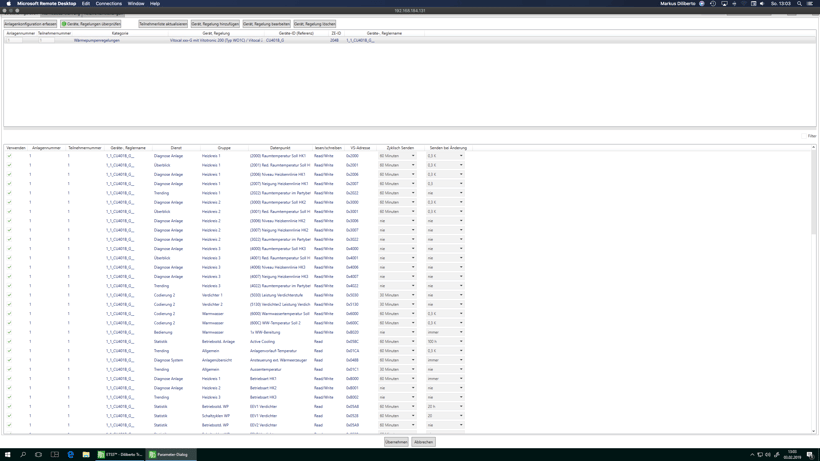Sort by VS-Adresse column header
This screenshot has height=461, width=820.
point(360,148)
